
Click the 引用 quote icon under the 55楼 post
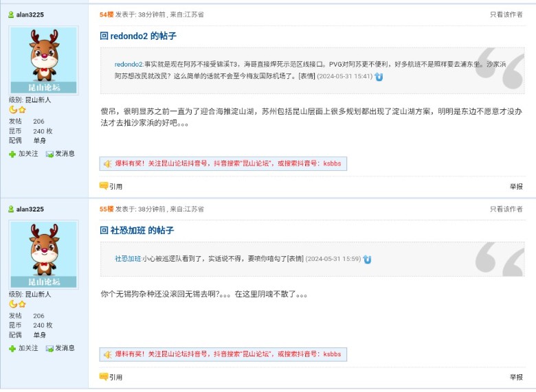point(104,376)
